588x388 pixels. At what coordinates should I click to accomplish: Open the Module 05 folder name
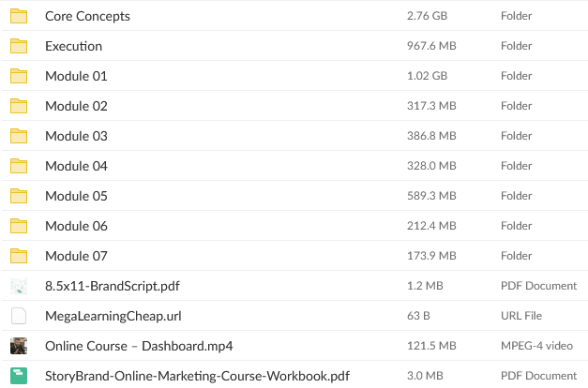click(x=76, y=196)
